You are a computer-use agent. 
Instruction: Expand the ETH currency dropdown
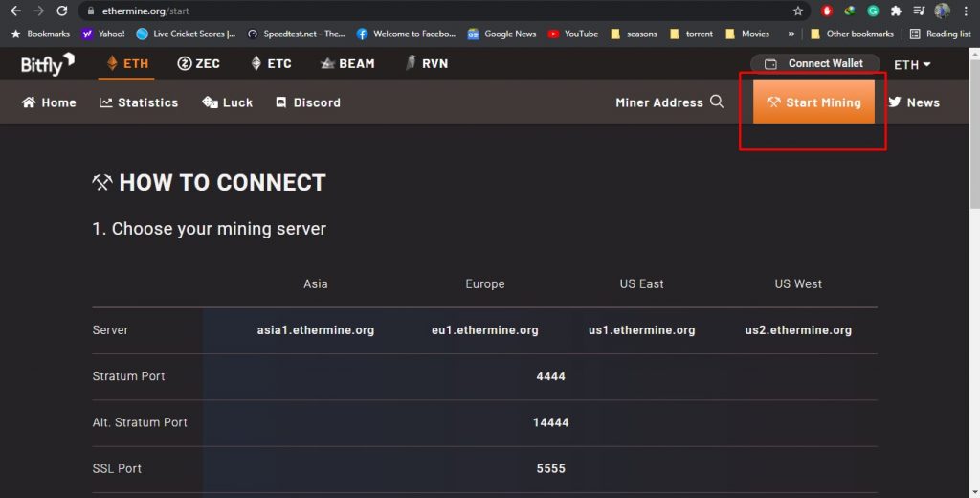coord(912,64)
